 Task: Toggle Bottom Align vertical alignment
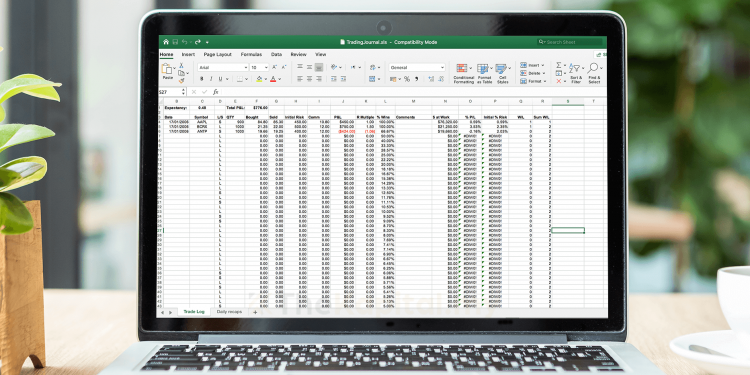[319, 67]
